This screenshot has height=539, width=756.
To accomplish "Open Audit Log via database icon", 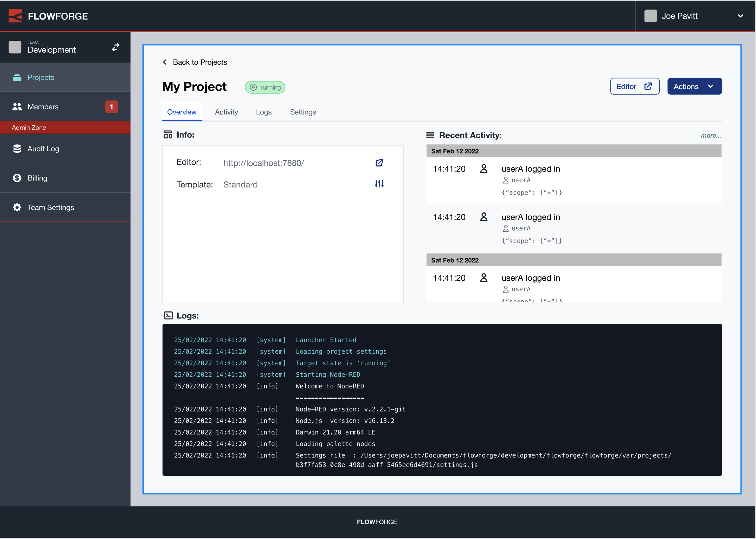I will (17, 149).
